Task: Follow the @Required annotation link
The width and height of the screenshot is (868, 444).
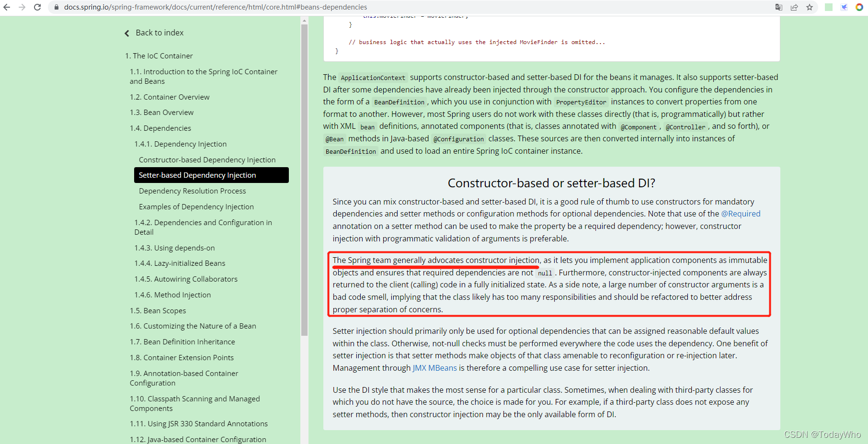Action: 741,214
